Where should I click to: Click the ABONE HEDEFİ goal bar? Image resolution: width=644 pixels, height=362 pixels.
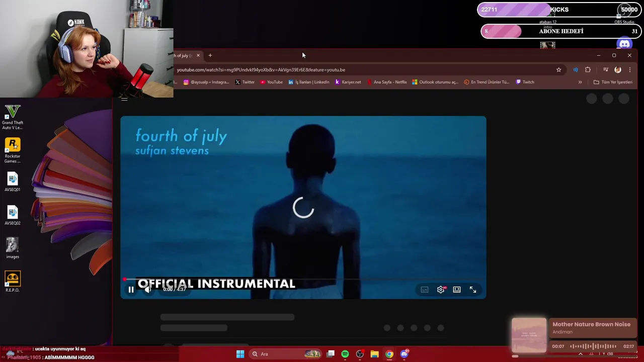click(x=560, y=31)
